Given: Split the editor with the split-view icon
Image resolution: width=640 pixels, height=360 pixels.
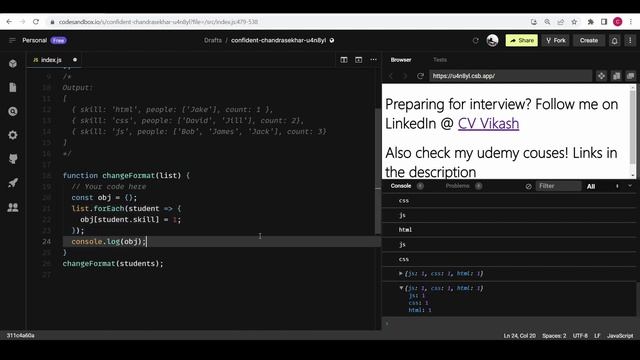Looking at the screenshot, I should coord(344,60).
